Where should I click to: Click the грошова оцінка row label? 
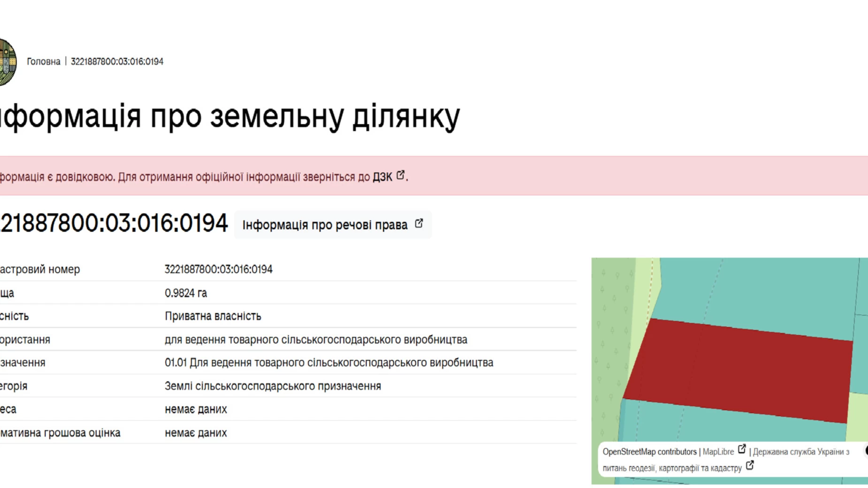click(x=60, y=433)
